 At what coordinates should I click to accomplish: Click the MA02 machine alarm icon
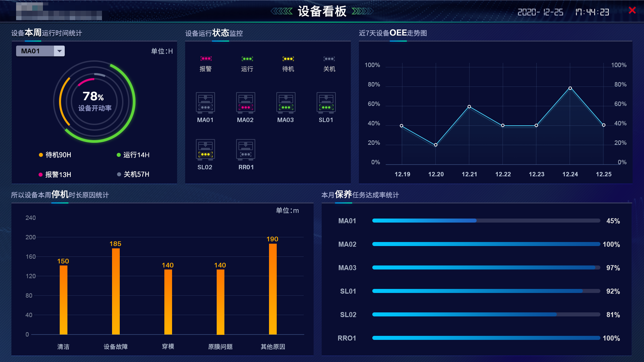click(246, 103)
